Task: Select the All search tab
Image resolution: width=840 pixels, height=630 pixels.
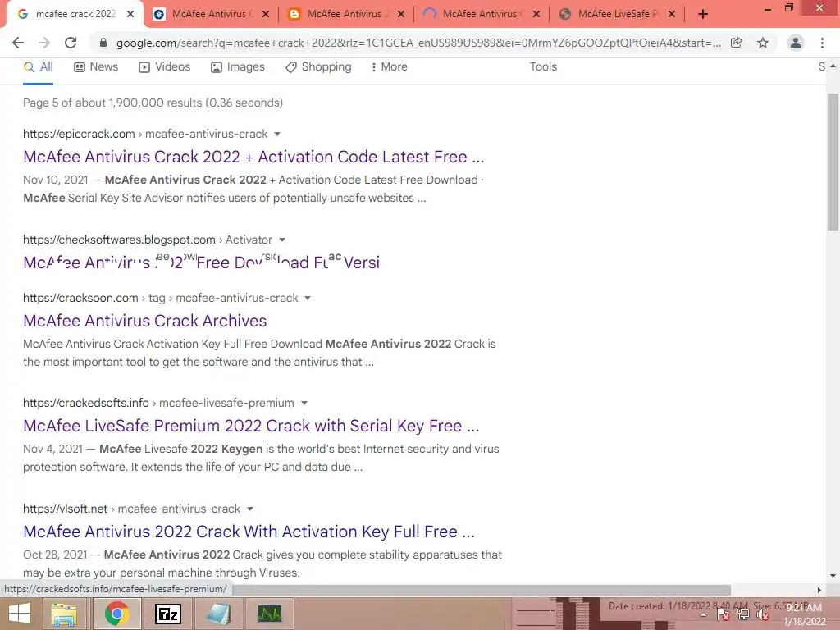Action: point(38,67)
